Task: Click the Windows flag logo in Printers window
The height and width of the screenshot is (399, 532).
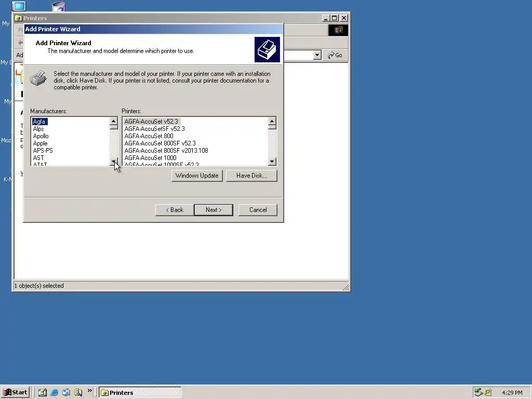Action: click(x=338, y=30)
